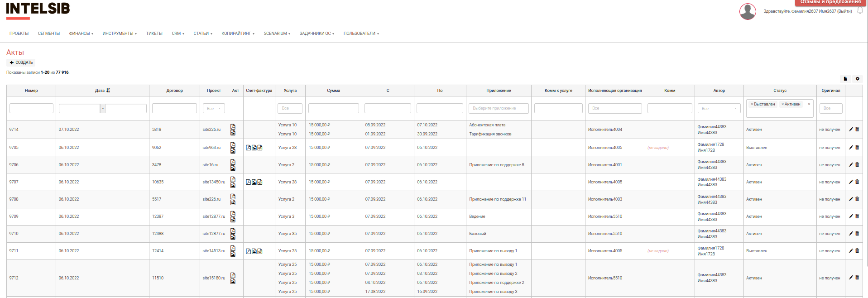Clear all status filter selections
Viewport: 868px width, 298px height.
click(809, 104)
